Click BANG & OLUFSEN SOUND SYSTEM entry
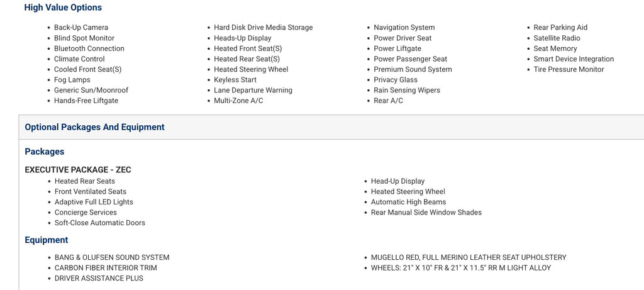The image size is (644, 290). [x=112, y=257]
